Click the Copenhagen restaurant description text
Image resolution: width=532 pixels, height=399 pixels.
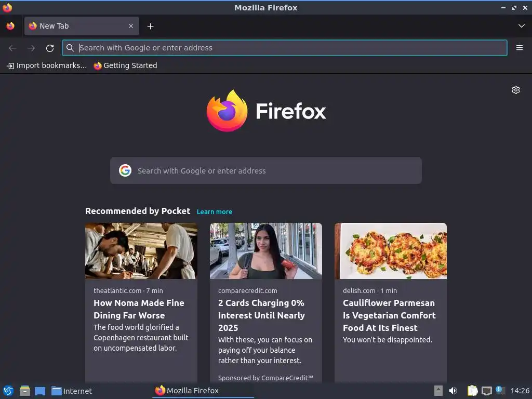click(141, 338)
